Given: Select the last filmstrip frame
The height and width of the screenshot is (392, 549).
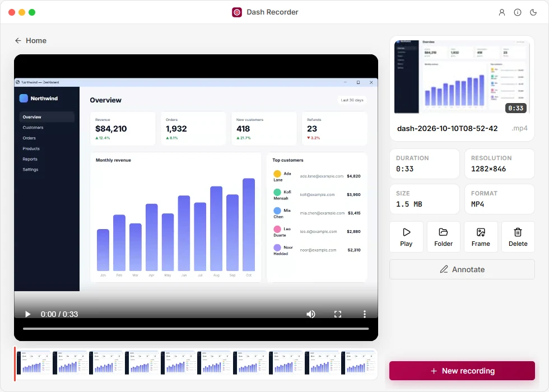Looking at the screenshot, I should click(359, 363).
